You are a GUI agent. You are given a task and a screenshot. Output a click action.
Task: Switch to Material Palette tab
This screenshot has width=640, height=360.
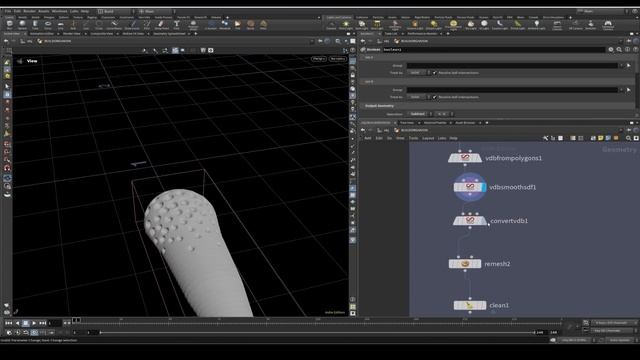[435, 123]
